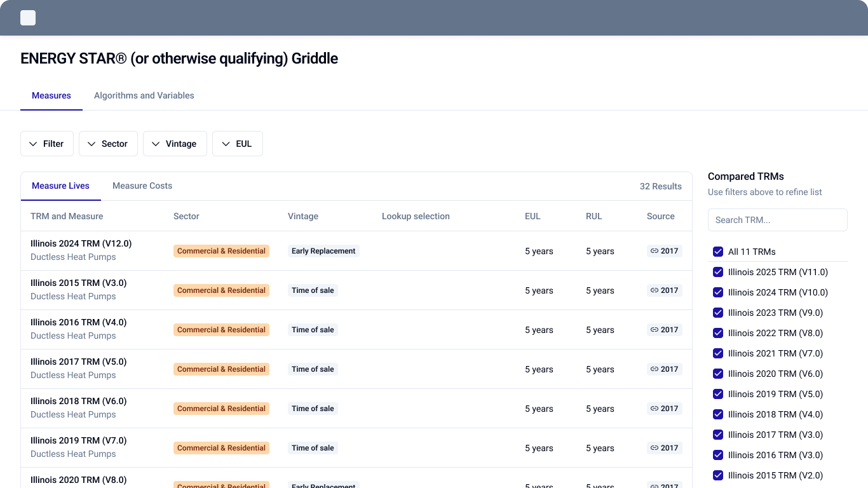Switch to Algorithms and Variables tab

point(144,95)
